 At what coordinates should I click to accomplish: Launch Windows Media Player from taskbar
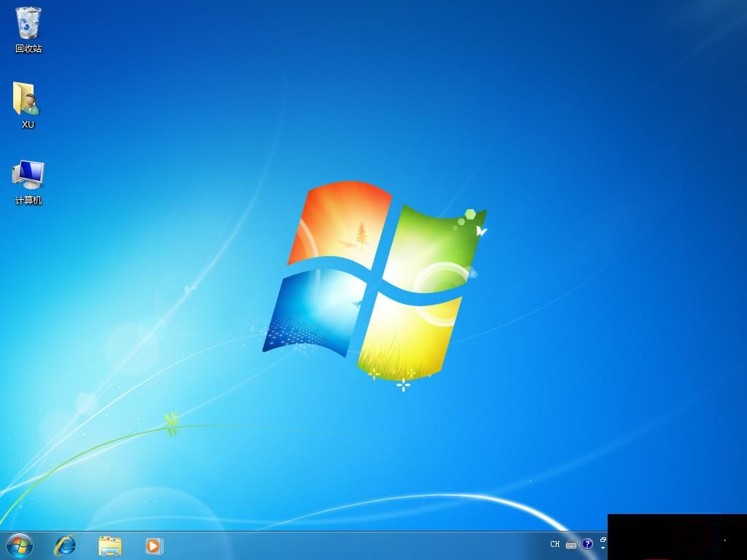[x=153, y=545]
